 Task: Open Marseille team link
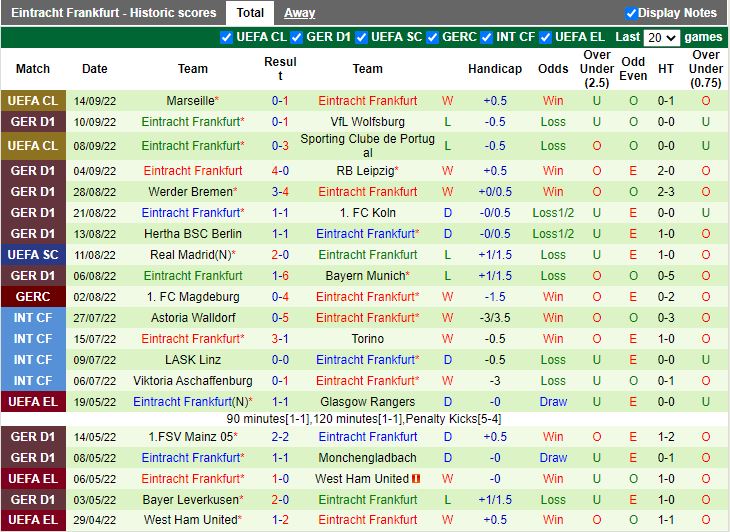coord(190,101)
